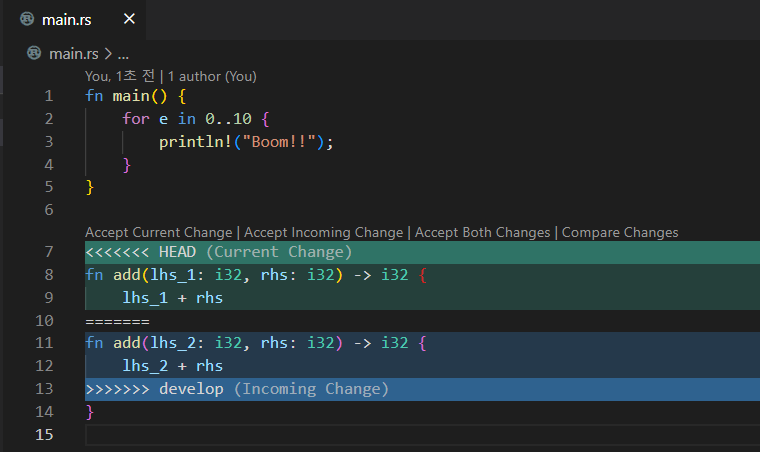The height and width of the screenshot is (452, 760).
Task: Click the ======= conflict separator line
Action: (x=117, y=321)
